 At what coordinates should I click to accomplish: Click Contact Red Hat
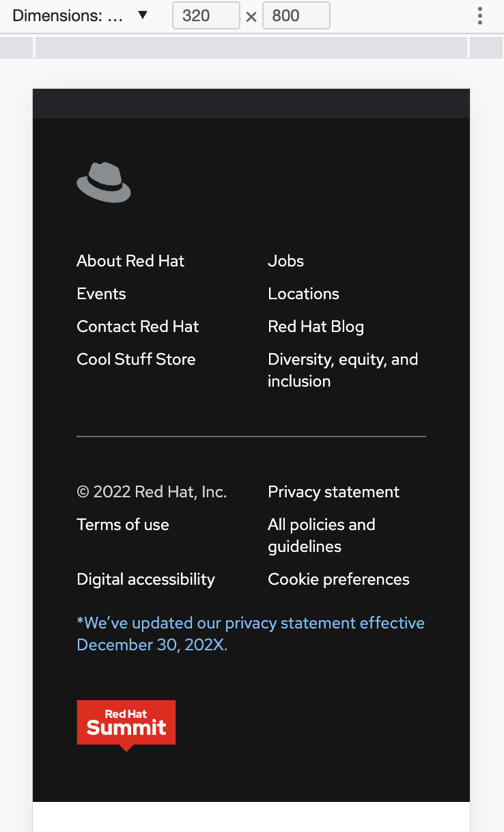click(x=137, y=327)
